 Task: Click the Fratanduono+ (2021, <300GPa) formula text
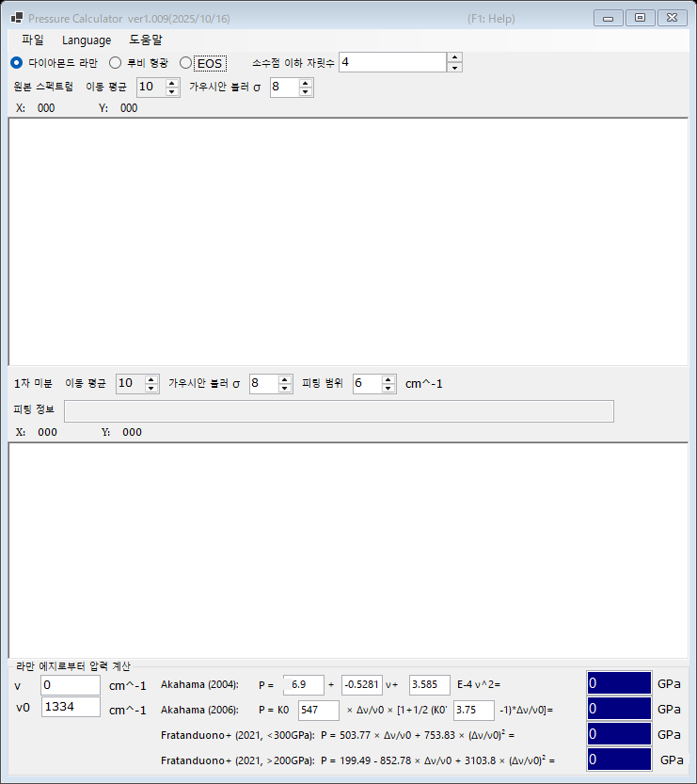338,735
